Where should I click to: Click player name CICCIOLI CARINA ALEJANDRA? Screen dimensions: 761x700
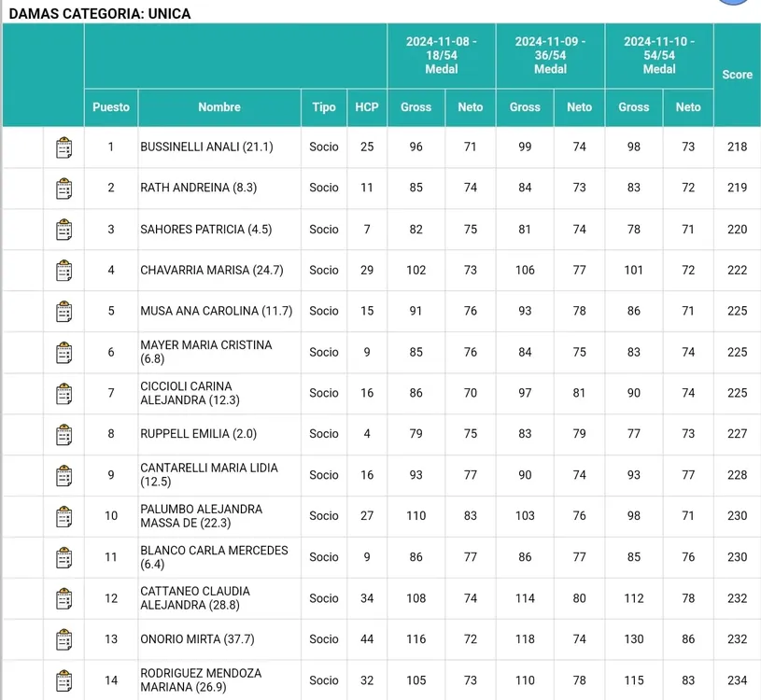coord(186,393)
